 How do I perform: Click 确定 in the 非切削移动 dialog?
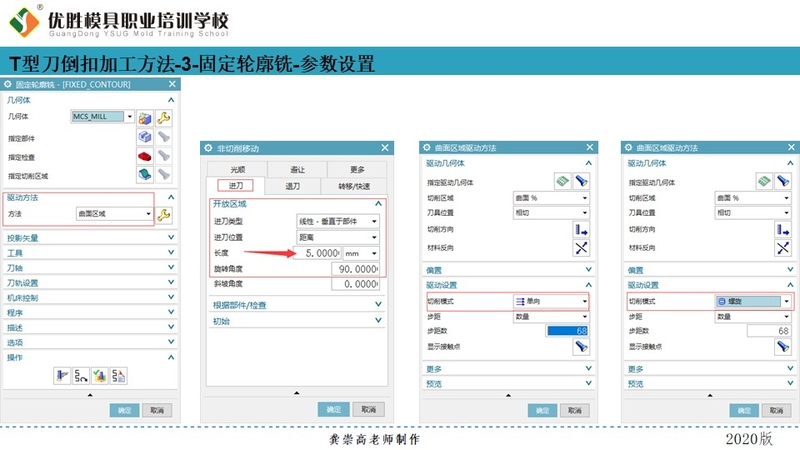pyautogui.click(x=332, y=410)
